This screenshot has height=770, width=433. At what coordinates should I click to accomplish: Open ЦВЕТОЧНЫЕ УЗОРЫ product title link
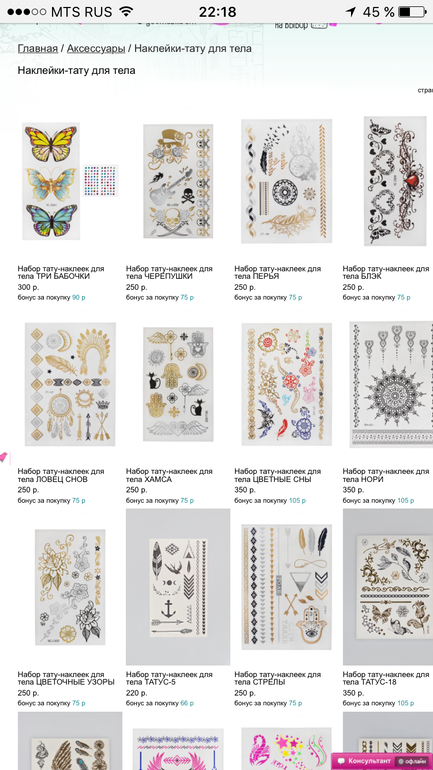point(66,678)
